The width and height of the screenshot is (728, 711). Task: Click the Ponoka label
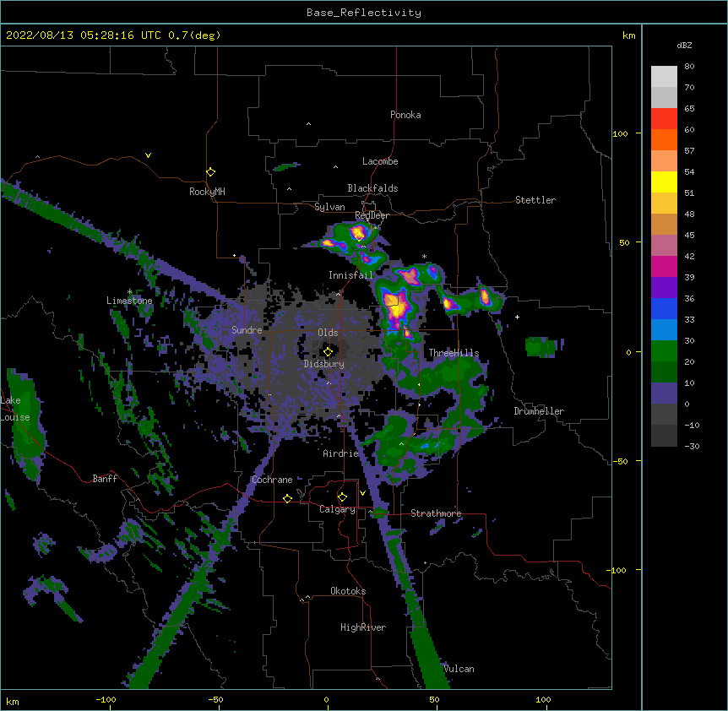click(x=405, y=115)
